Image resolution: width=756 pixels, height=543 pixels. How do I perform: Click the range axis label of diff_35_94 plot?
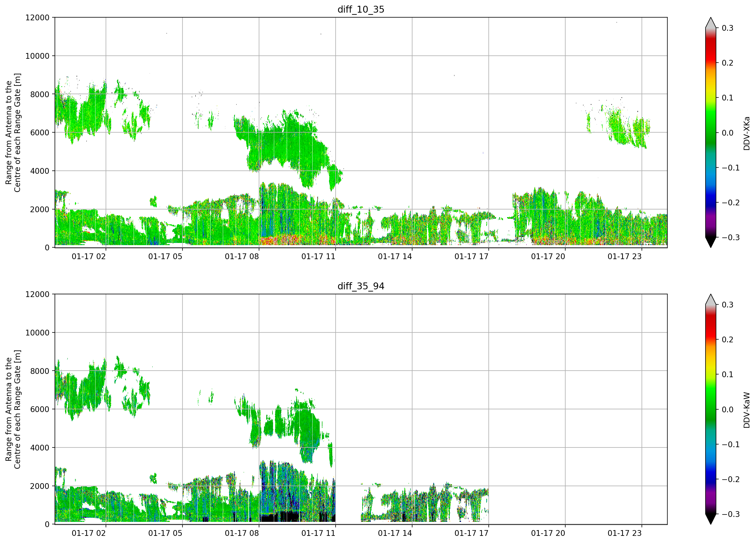pyautogui.click(x=13, y=409)
